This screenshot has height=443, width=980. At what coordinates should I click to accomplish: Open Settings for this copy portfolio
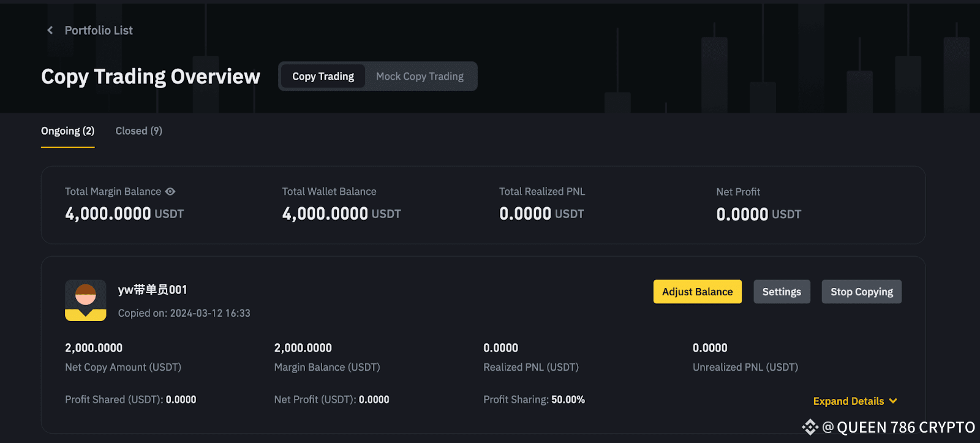pyautogui.click(x=782, y=292)
